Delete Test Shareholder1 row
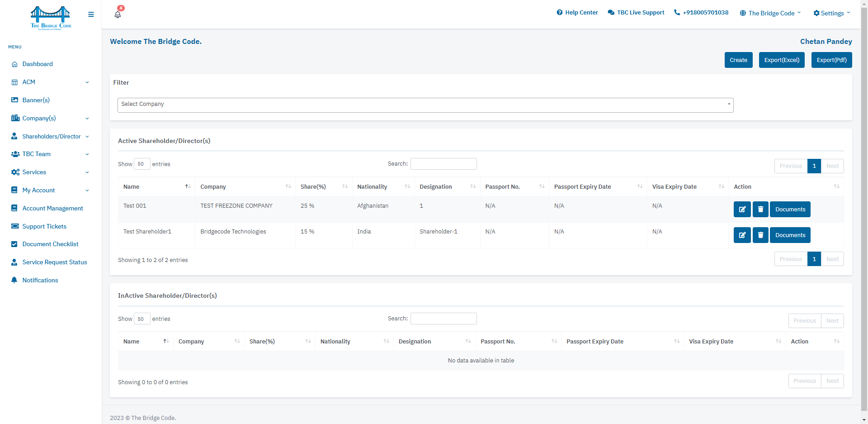 coord(760,235)
